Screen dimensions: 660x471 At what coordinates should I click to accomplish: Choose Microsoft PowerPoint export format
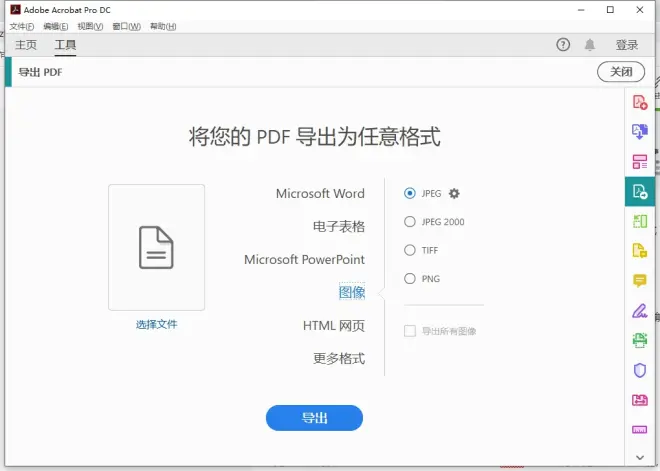304,259
